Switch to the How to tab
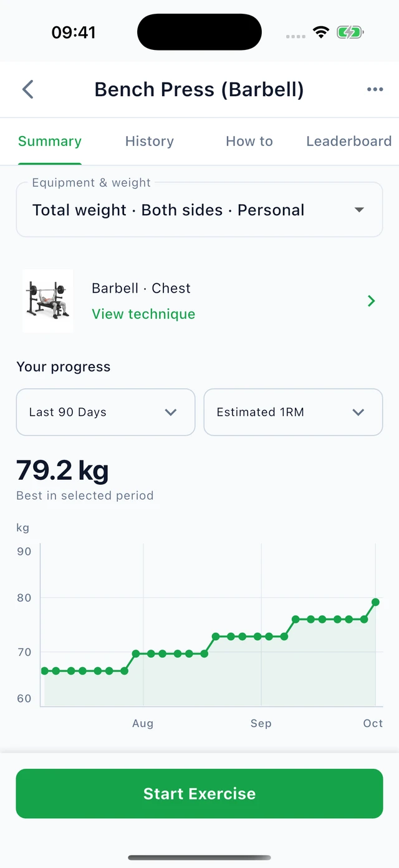Screen dimensions: 399x868 tap(249, 141)
